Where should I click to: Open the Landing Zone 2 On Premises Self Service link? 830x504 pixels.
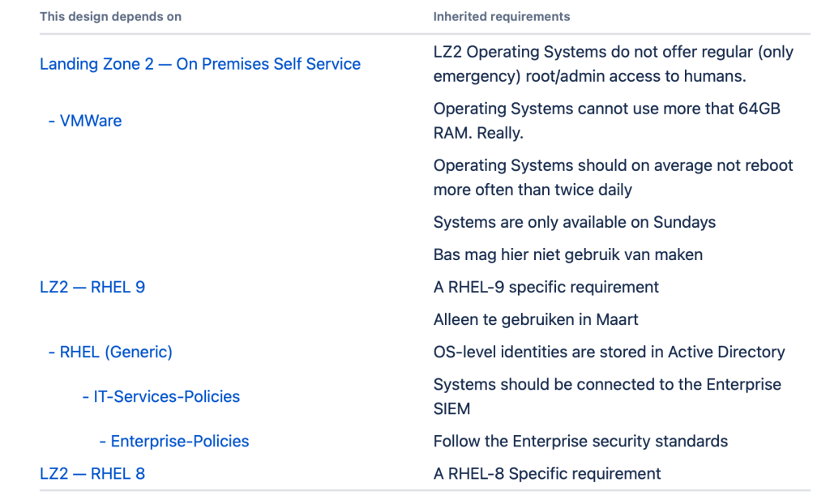pyautogui.click(x=200, y=64)
